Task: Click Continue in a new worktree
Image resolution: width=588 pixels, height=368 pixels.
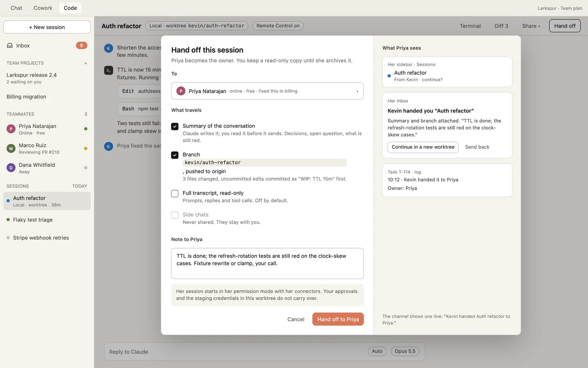Action: click(x=423, y=147)
